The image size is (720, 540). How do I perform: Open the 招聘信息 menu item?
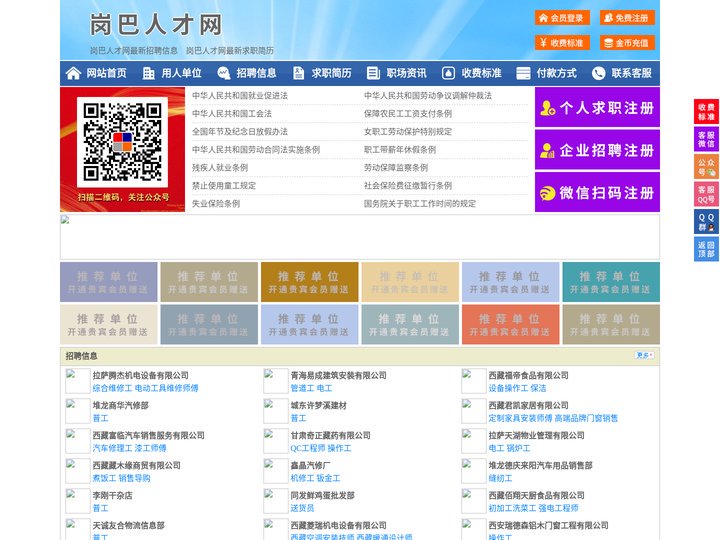pyautogui.click(x=256, y=73)
